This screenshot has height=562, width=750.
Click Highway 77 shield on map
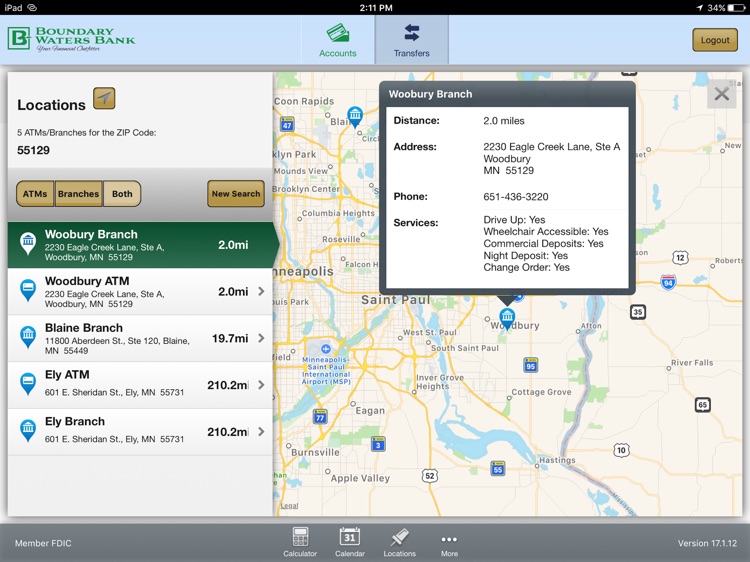[x=320, y=416]
